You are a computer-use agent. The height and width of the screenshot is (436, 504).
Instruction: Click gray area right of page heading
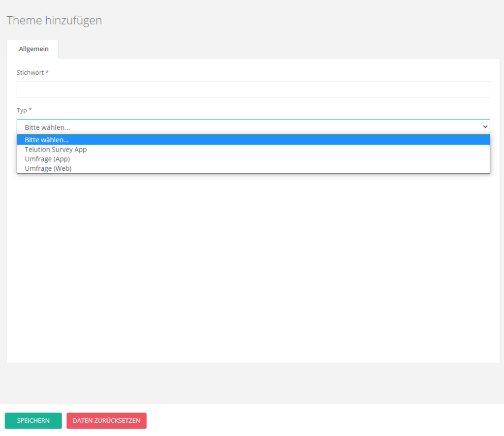pos(295,20)
